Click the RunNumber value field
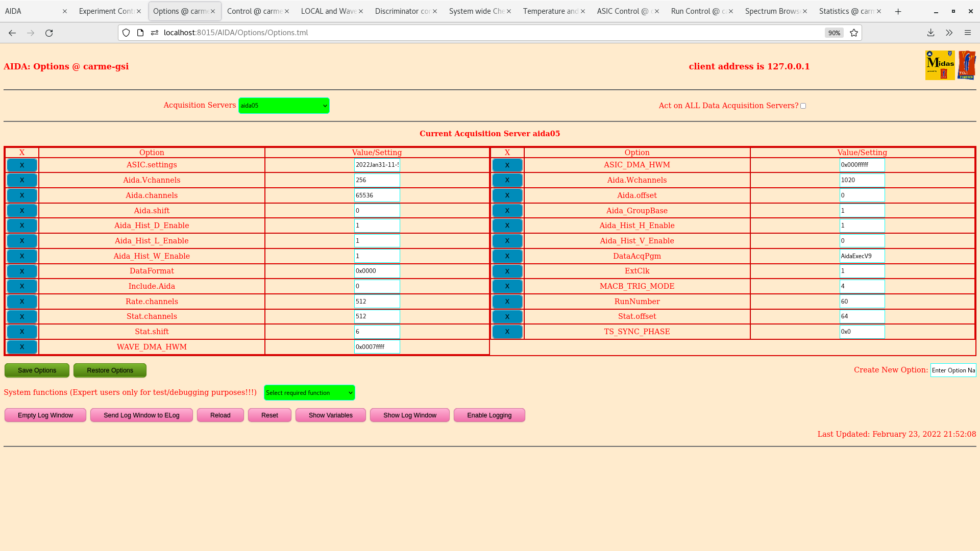Image resolution: width=980 pixels, height=551 pixels. click(x=862, y=302)
